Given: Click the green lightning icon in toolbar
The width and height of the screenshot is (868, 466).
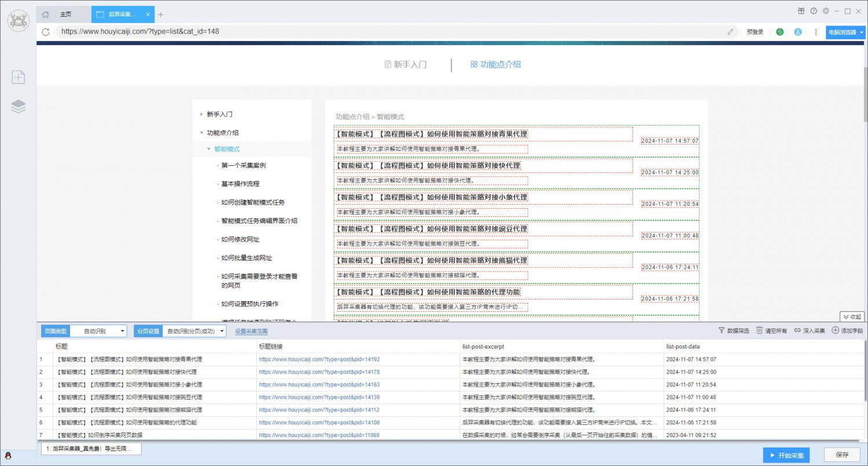Looking at the screenshot, I should 780,32.
